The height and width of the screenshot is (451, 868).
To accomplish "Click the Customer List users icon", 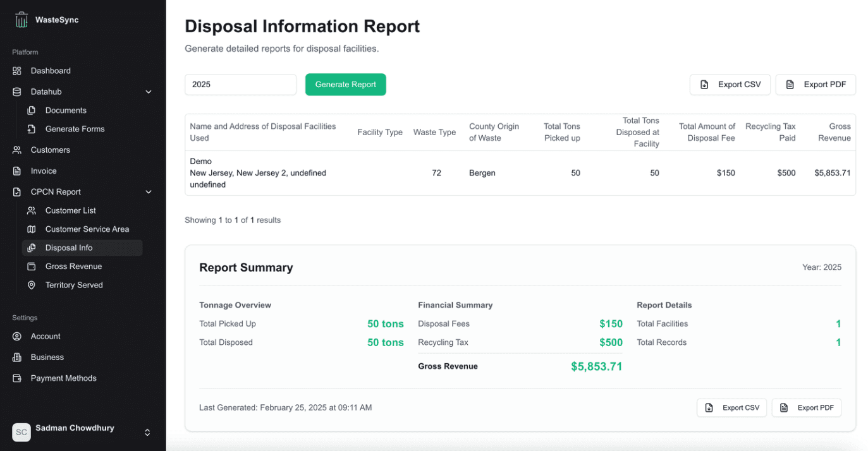I will pyautogui.click(x=31, y=210).
